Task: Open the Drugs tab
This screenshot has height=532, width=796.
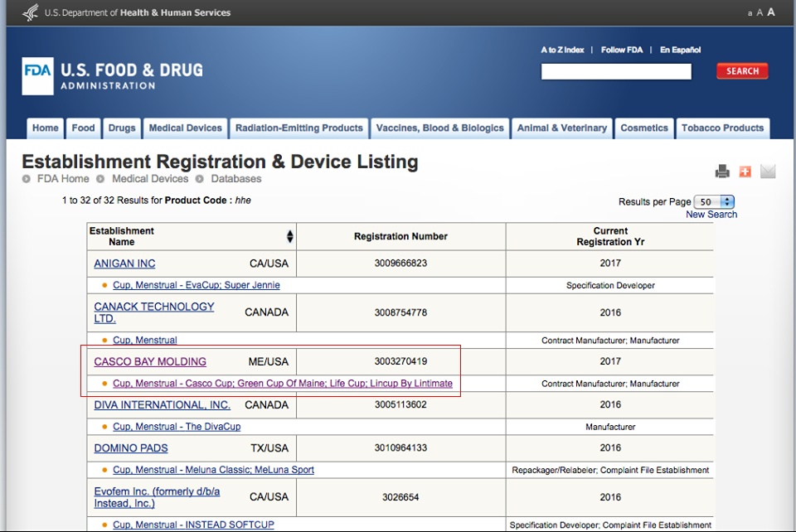Action: [x=122, y=128]
